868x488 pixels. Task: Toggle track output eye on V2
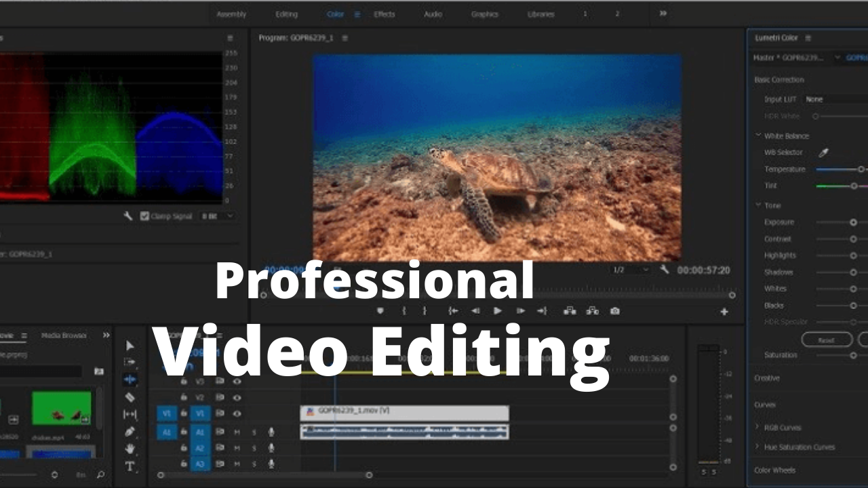(237, 398)
